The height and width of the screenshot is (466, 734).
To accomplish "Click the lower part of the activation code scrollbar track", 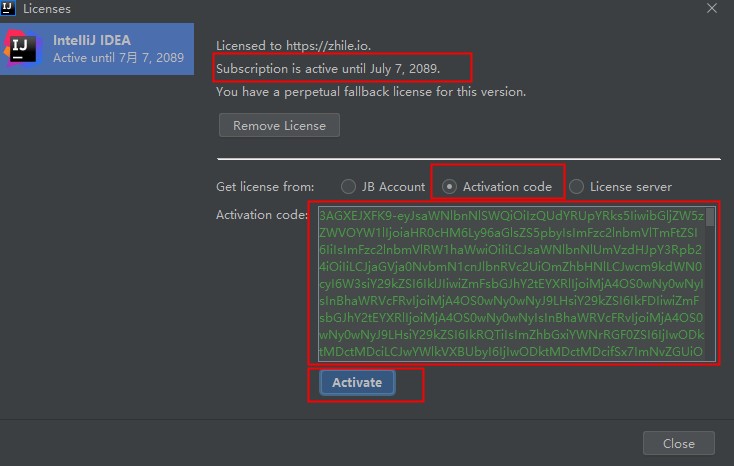I will pyautogui.click(x=710, y=320).
